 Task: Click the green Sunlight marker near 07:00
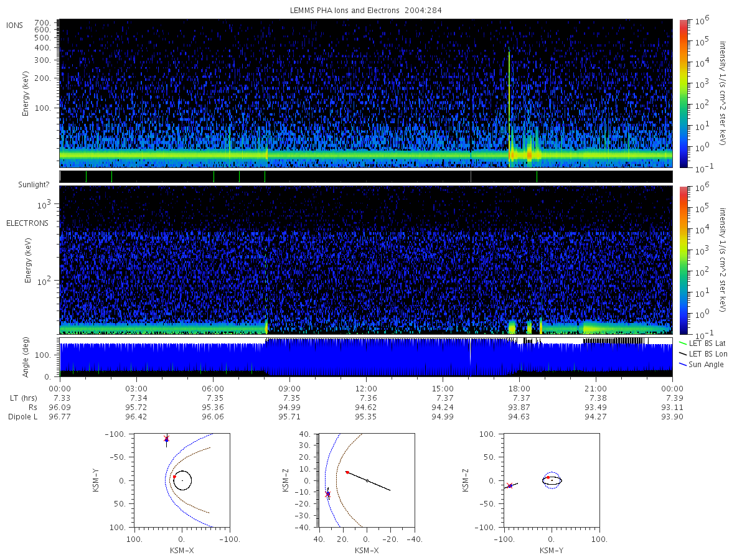(240, 177)
